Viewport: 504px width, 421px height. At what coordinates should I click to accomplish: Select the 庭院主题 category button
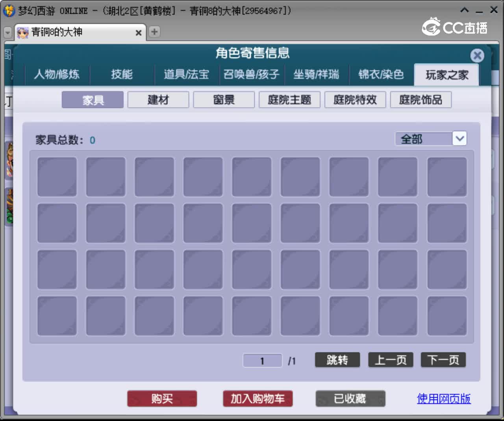click(289, 100)
